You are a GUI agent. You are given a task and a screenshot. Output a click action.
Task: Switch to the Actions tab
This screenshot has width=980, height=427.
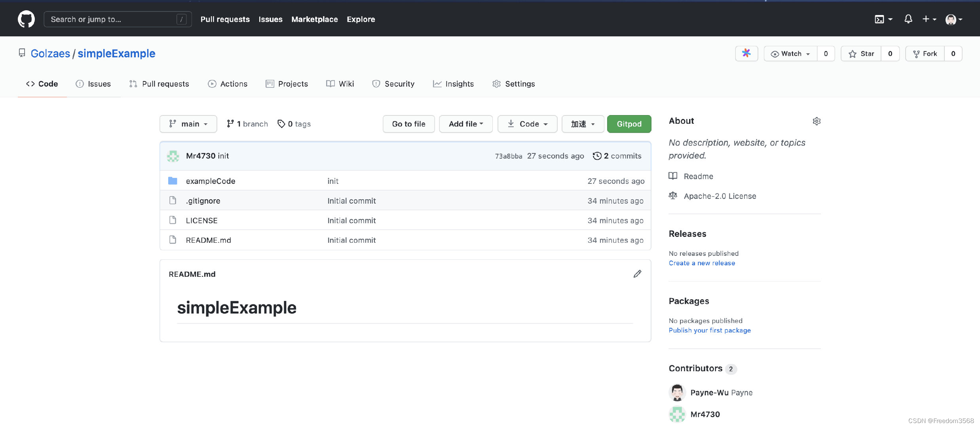(228, 84)
